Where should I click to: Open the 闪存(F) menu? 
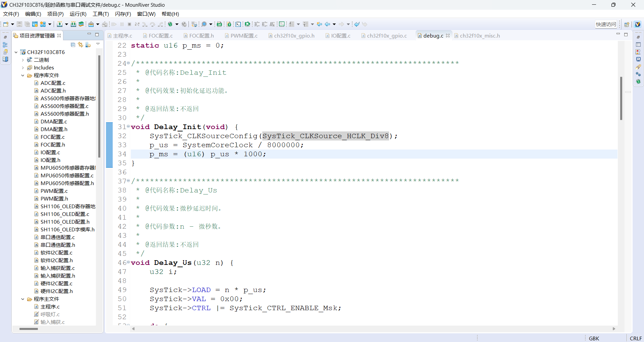tap(123, 14)
